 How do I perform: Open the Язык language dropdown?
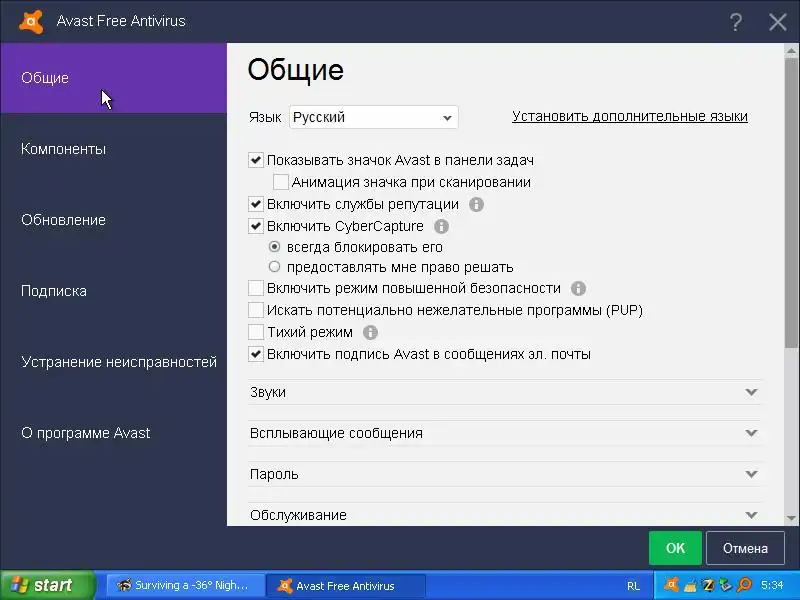click(373, 117)
